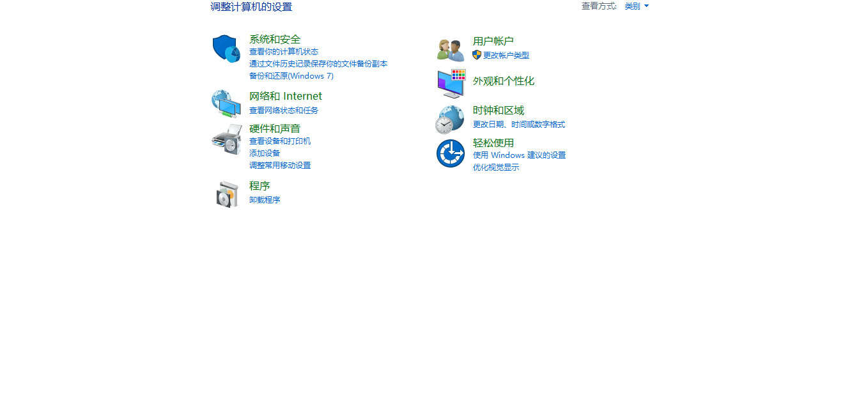Screen dimensions: 868x413
Task: Click the System and Security shield icon
Action: 226,49
